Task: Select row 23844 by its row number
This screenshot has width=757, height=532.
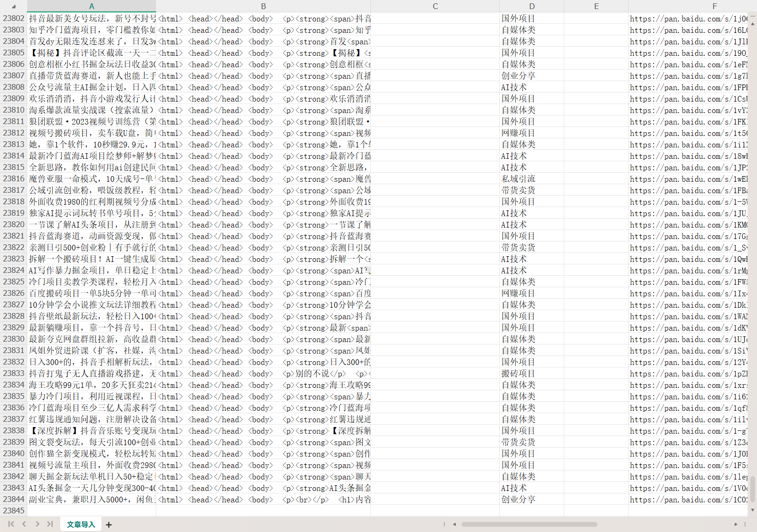Action: pyautogui.click(x=13, y=499)
